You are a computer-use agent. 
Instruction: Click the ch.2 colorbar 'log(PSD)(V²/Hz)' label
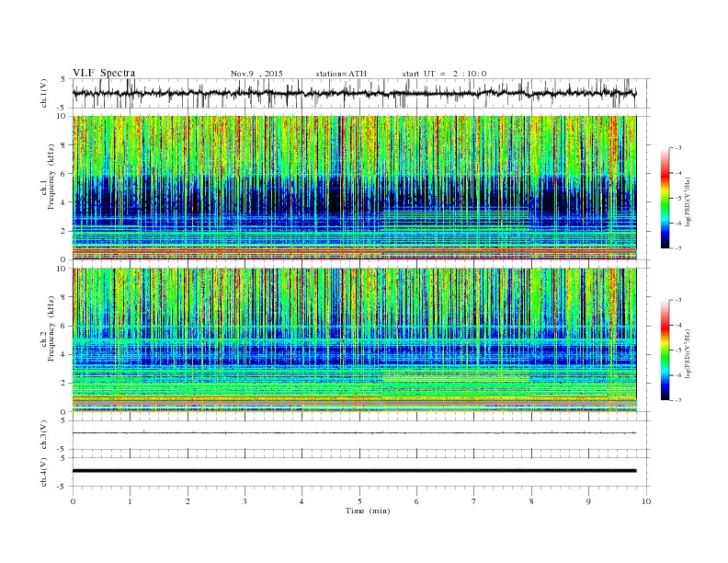(688, 353)
